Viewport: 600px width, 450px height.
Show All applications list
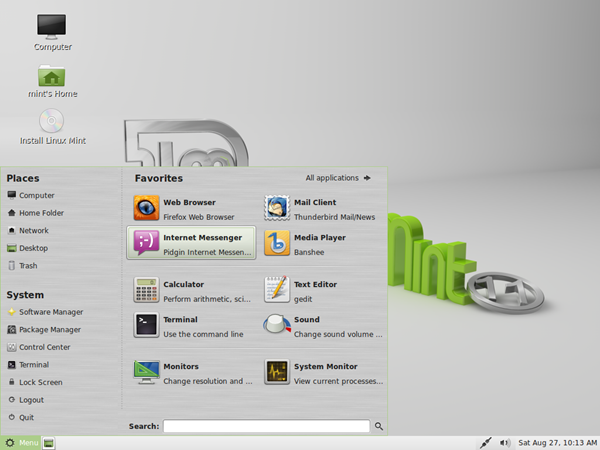[x=338, y=178]
